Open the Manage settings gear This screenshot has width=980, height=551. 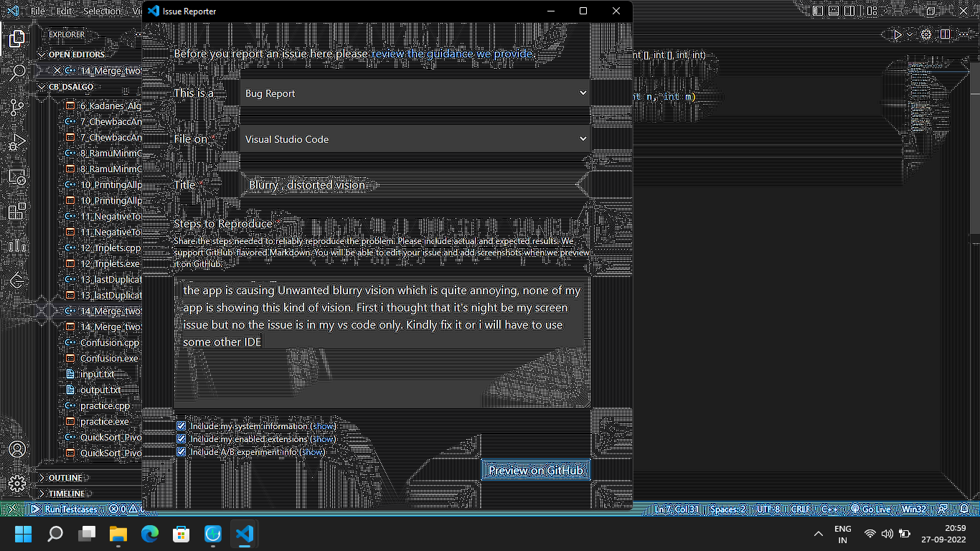coord(17,484)
